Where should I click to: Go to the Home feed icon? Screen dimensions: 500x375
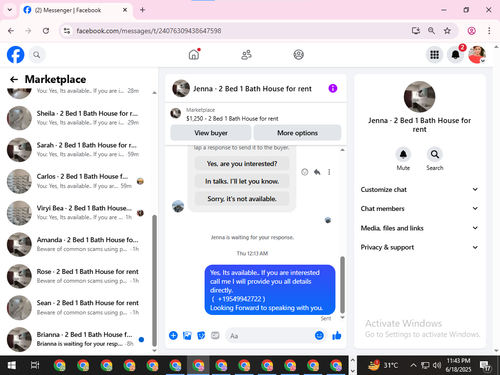[194, 54]
